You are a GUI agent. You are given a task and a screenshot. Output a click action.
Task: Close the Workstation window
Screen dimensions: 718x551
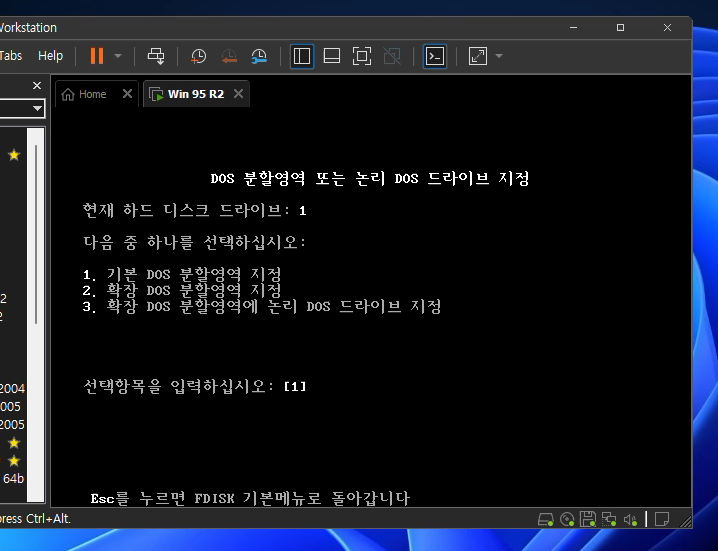667,27
